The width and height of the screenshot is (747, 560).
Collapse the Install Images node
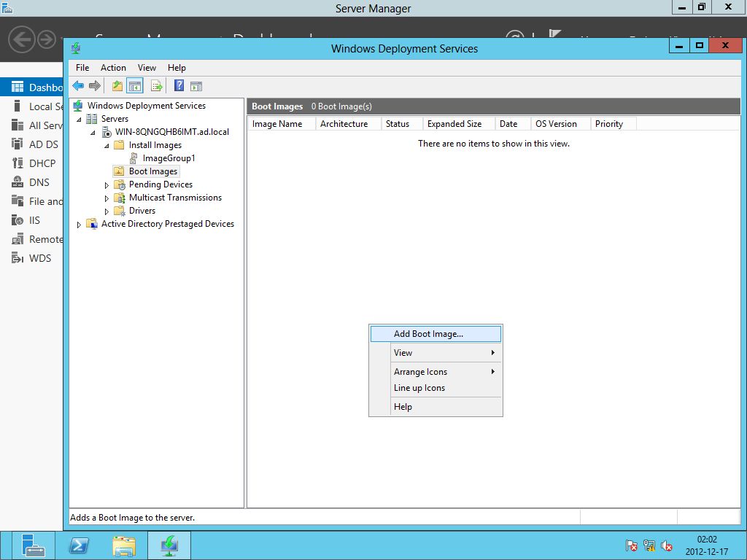click(x=107, y=146)
